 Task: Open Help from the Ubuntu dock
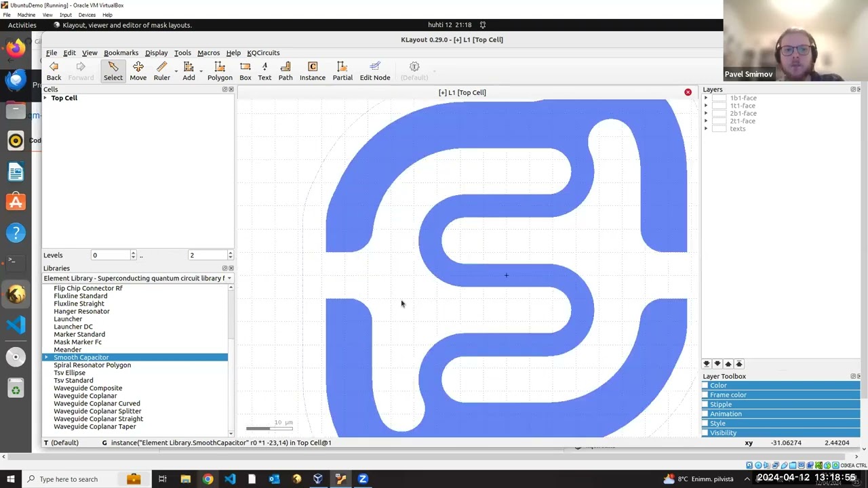pos(16,232)
